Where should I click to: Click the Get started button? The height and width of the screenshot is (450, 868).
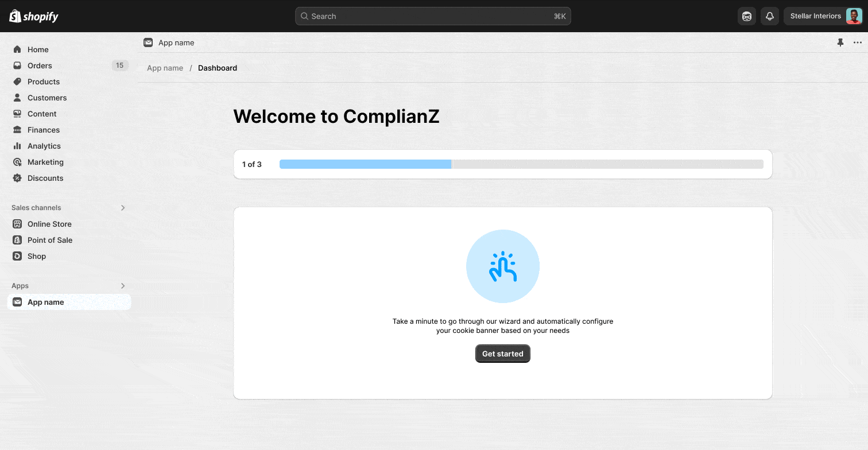[503, 354]
